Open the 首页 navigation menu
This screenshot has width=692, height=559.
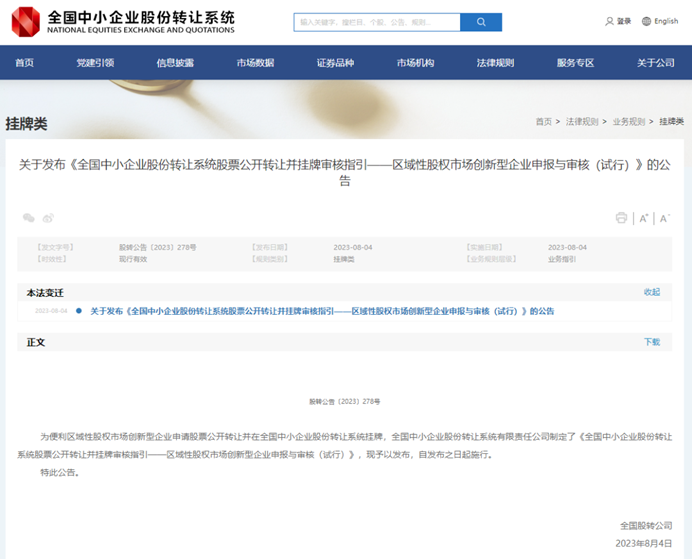pos(24,63)
